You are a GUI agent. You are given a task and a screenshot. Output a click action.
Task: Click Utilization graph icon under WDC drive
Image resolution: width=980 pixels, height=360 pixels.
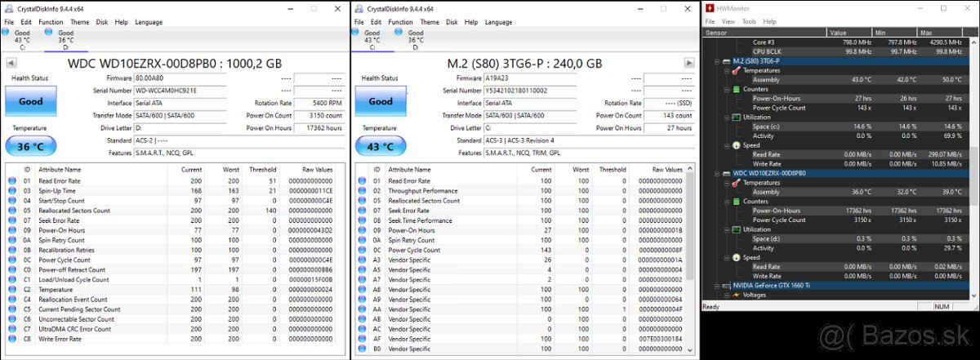coord(736,229)
